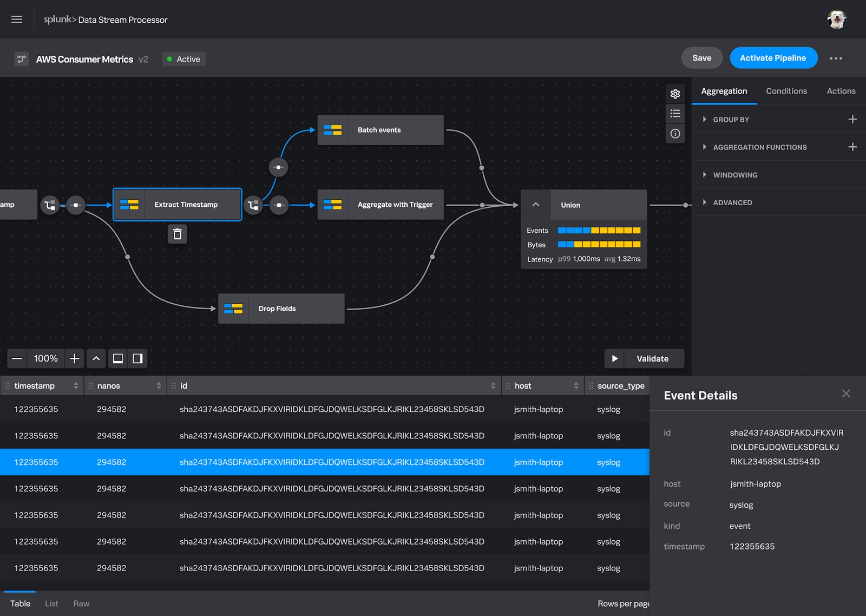Switch to the Aggregation tab
Image resolution: width=866 pixels, height=616 pixels.
tap(724, 91)
